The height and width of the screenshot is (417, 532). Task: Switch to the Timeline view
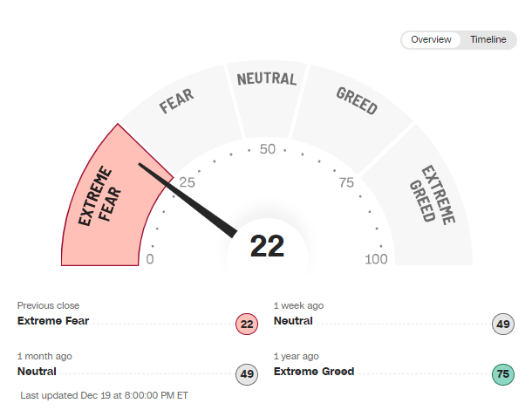click(488, 40)
